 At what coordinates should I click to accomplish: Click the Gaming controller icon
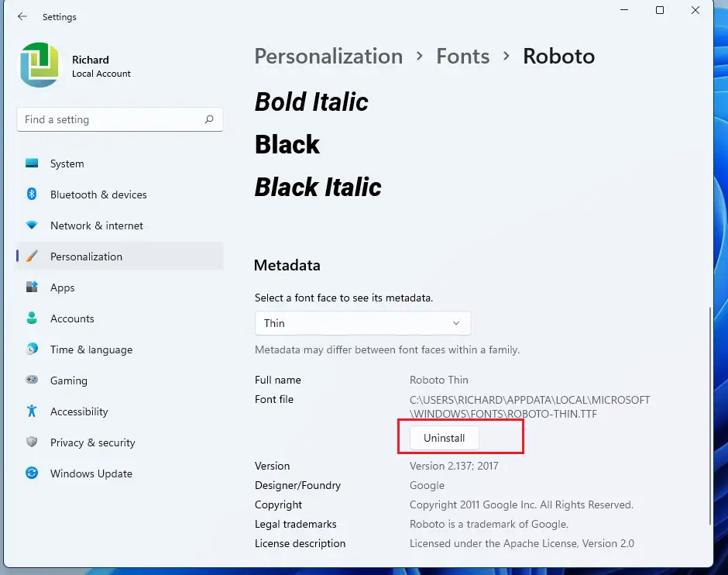coord(32,380)
